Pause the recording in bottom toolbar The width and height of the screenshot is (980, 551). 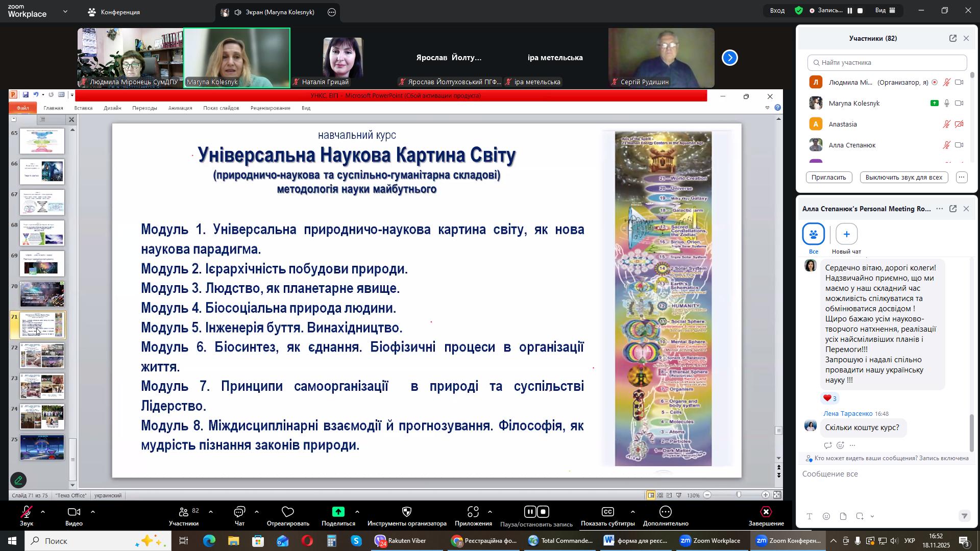click(x=530, y=512)
